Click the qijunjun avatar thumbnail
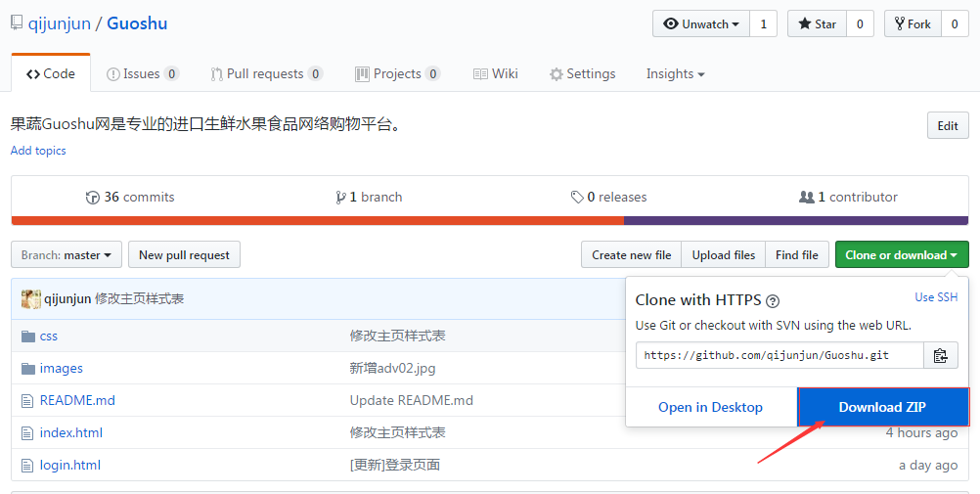Viewport: 980px width, 494px height. [x=31, y=299]
